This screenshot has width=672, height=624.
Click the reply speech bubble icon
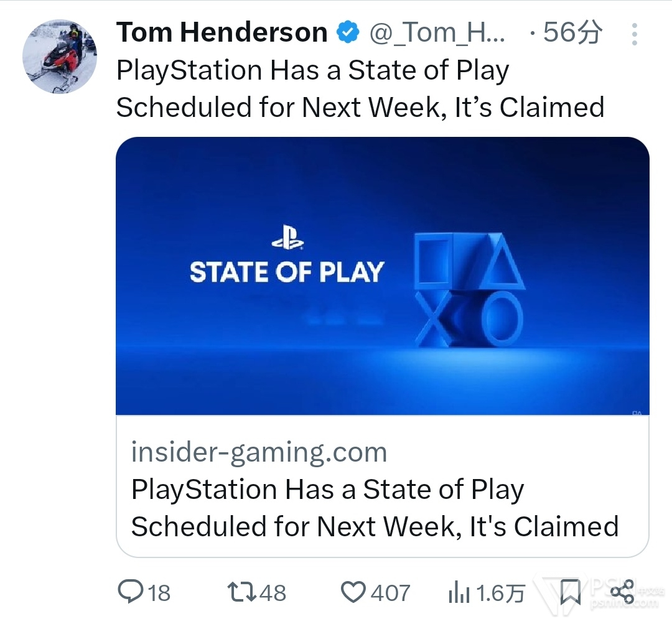point(130,591)
